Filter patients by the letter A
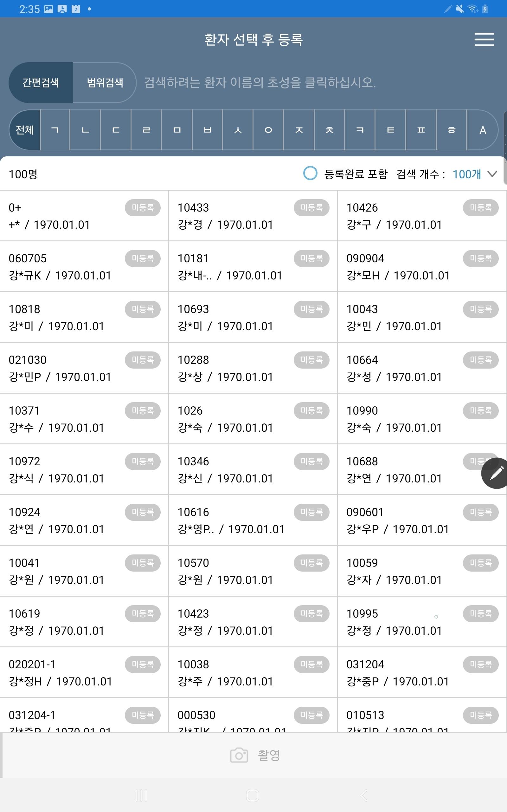Viewport: 507px width, 812px height. (483, 130)
